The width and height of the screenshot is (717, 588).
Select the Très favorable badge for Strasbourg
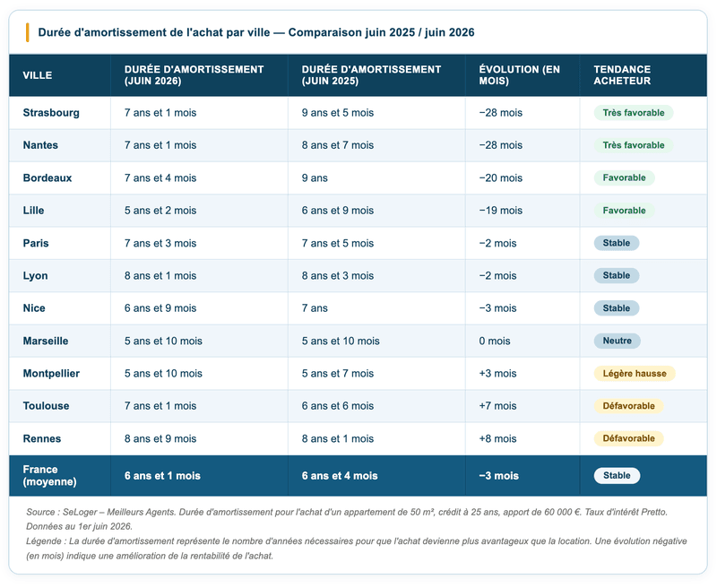coord(634,113)
